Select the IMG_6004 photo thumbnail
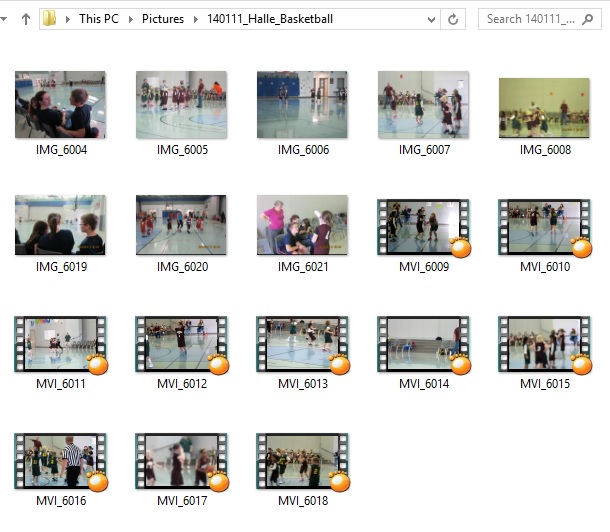The width and height of the screenshot is (610, 532). tap(60, 105)
